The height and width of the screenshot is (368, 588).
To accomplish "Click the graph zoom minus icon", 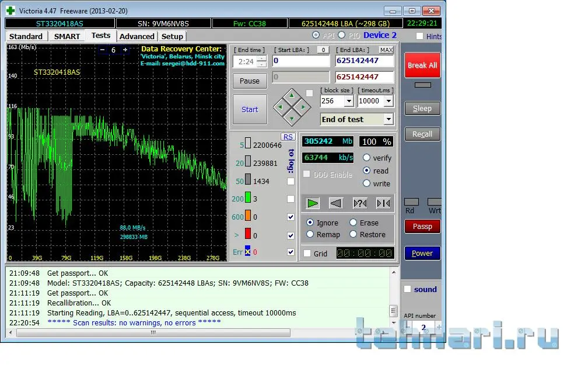I will tap(103, 50).
